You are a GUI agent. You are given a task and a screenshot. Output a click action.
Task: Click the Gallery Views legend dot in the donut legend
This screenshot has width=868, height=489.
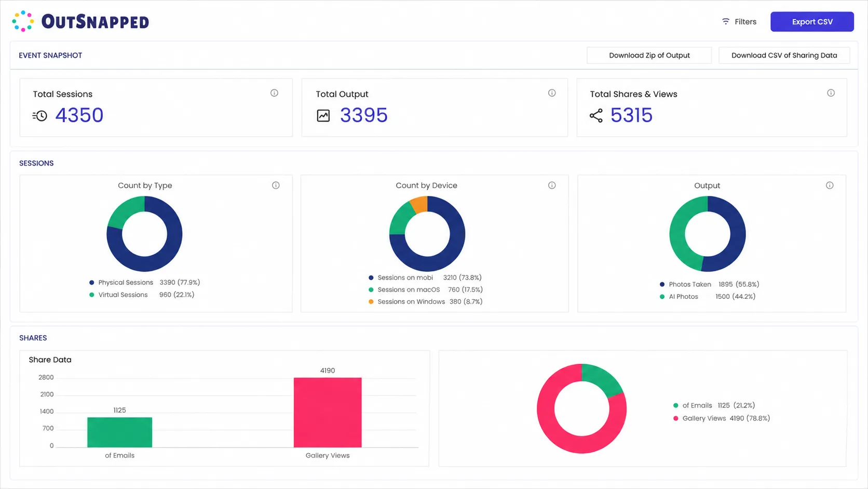pyautogui.click(x=675, y=418)
